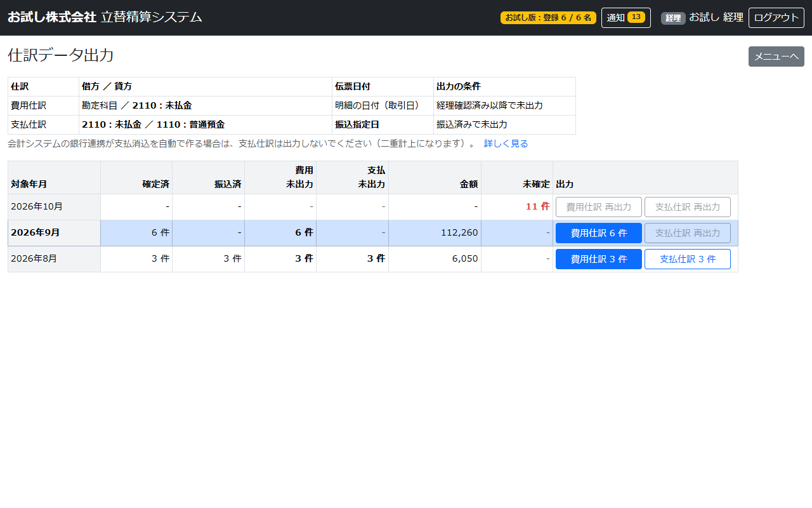Click the 振込済みで未出力 cell
This screenshot has width=812, height=508.
point(504,124)
